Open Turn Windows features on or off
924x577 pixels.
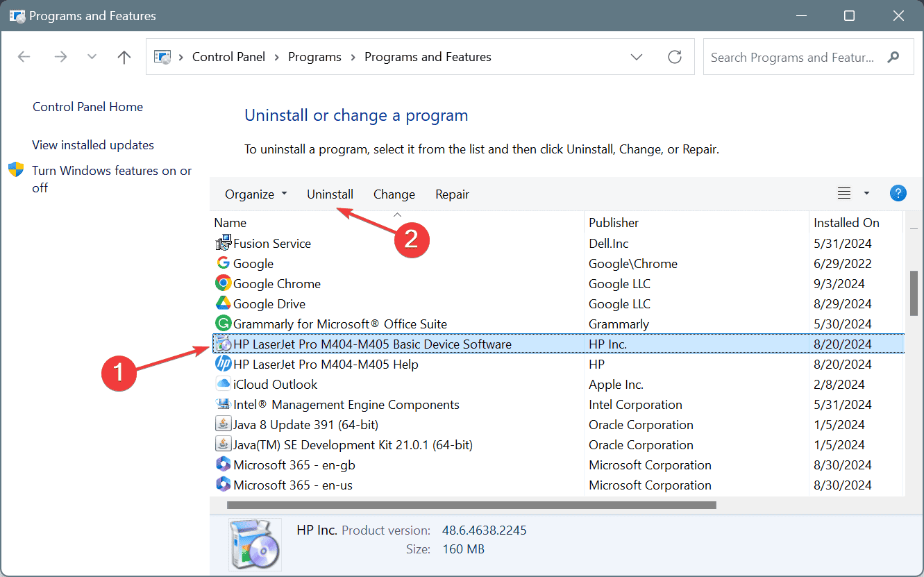coord(112,179)
